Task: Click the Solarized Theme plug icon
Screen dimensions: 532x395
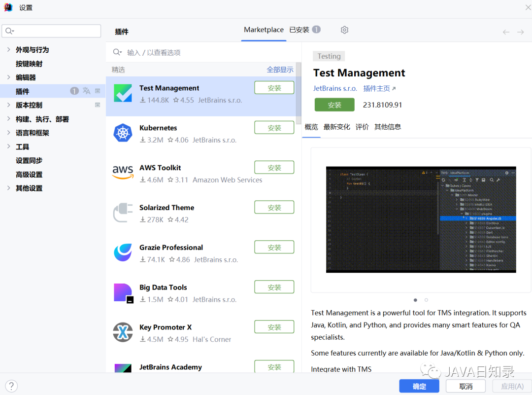Action: tap(123, 213)
